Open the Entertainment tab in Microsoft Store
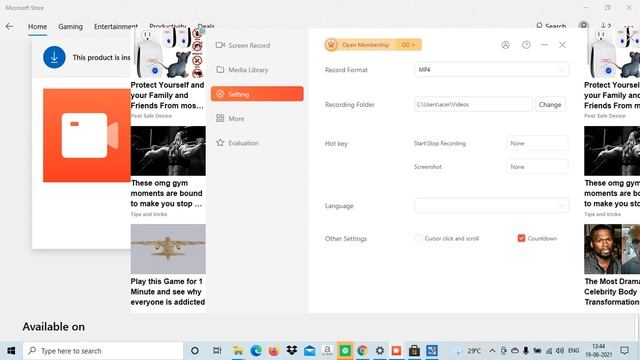Image resolution: width=640 pixels, height=360 pixels. pyautogui.click(x=116, y=27)
